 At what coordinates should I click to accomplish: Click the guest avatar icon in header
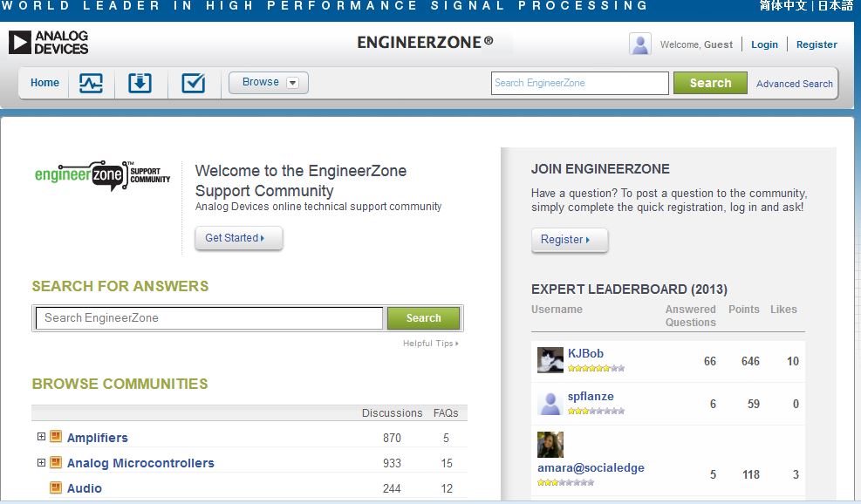point(640,44)
